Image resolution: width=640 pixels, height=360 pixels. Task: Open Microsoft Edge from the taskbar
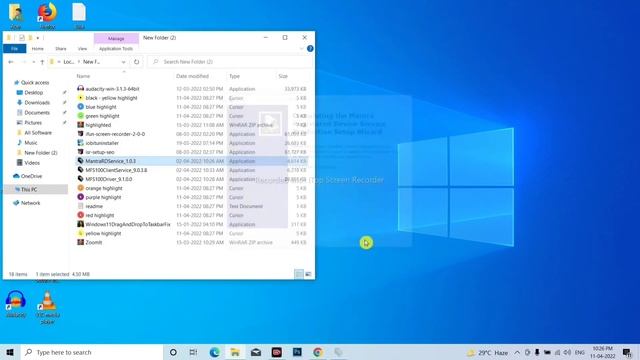pyautogui.click(x=214, y=352)
